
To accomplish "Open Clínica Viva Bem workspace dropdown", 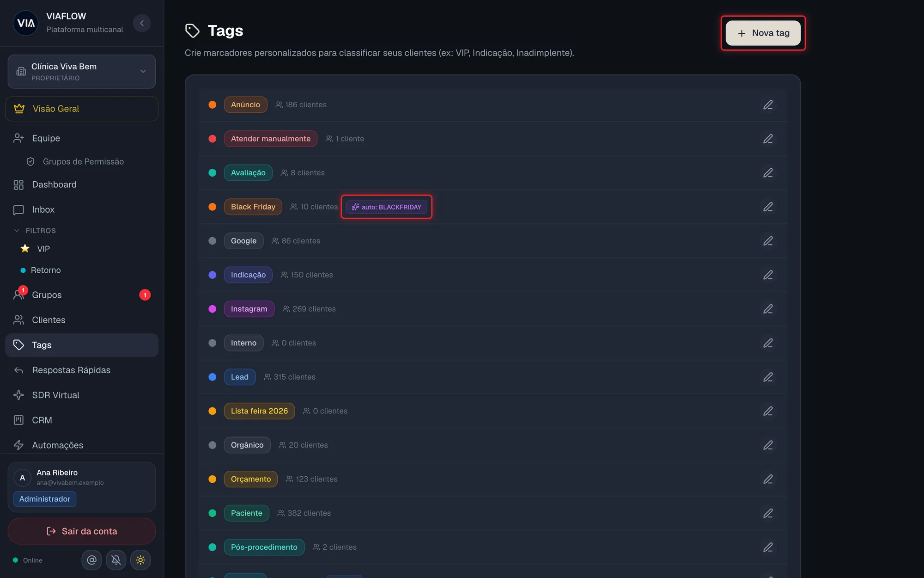I will (x=82, y=72).
